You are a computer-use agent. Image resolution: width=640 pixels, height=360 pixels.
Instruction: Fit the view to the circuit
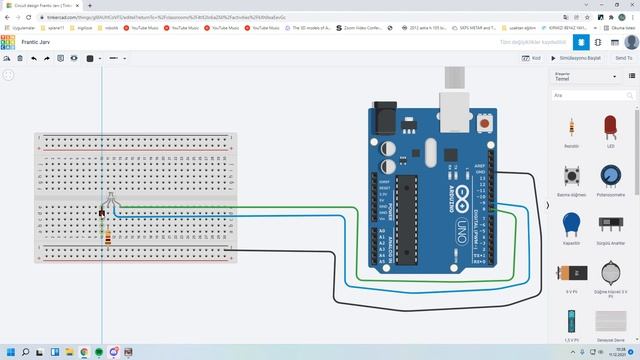(8, 75)
